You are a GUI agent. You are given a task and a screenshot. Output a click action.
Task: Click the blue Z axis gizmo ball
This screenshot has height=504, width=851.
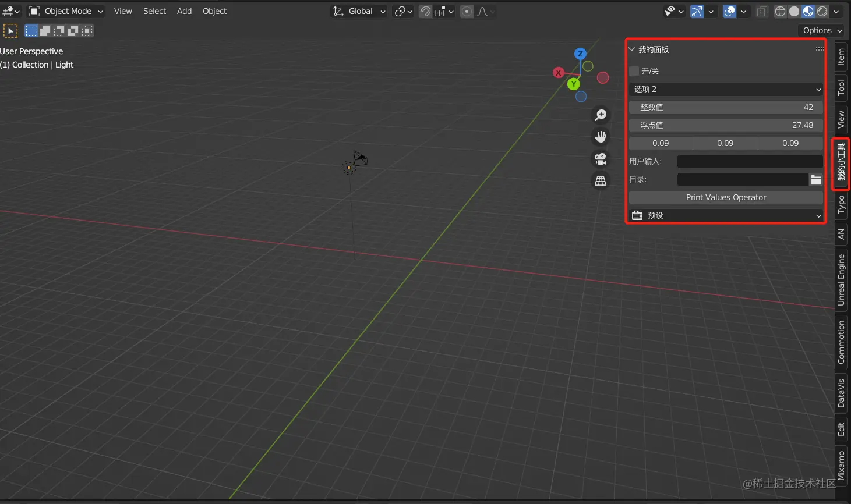pos(580,54)
